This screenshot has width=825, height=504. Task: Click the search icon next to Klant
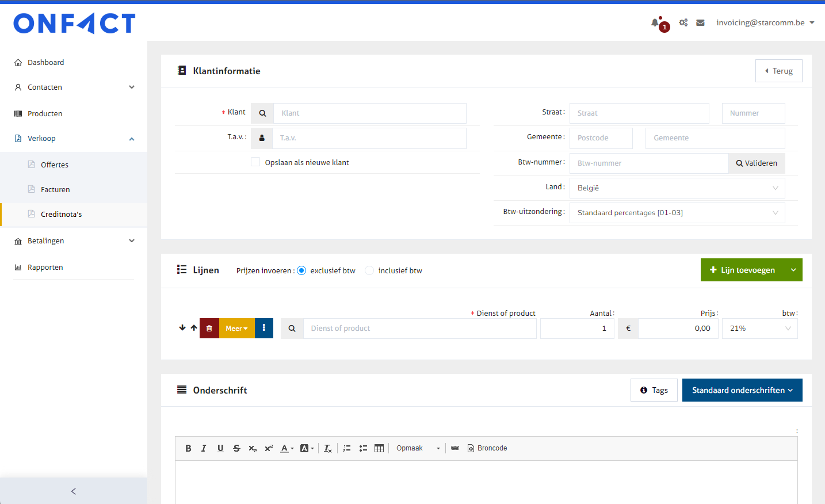click(x=262, y=113)
